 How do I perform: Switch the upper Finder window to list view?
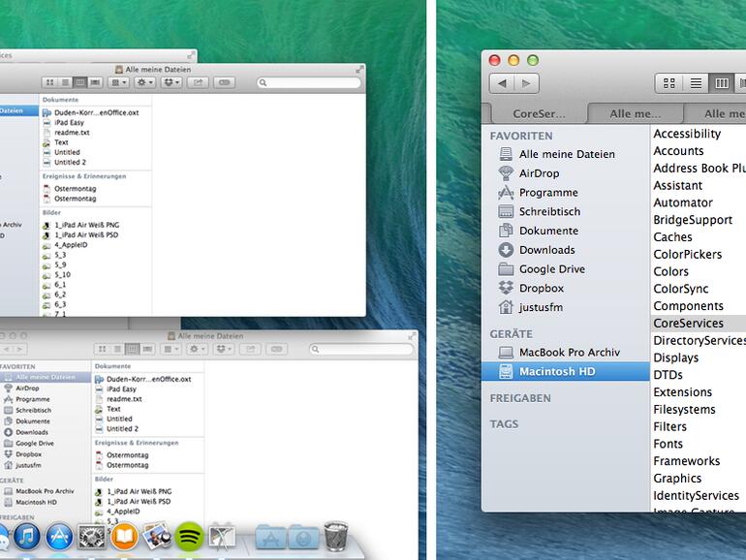click(65, 82)
